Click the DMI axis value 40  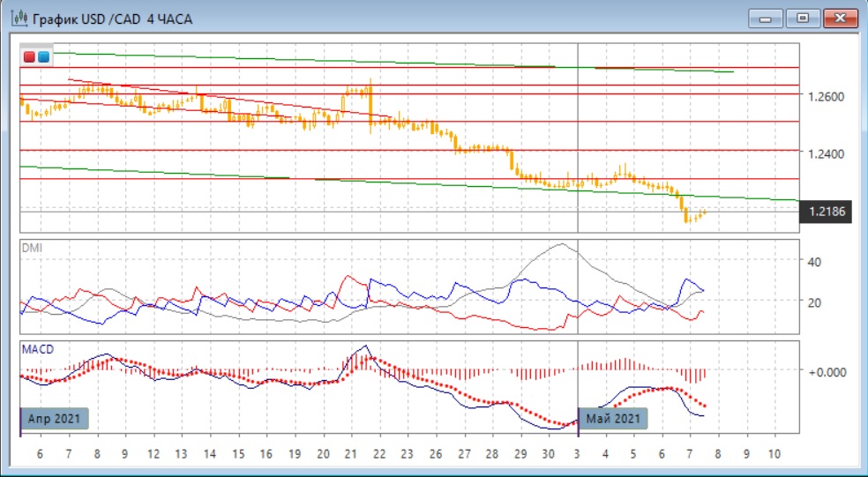815,262
